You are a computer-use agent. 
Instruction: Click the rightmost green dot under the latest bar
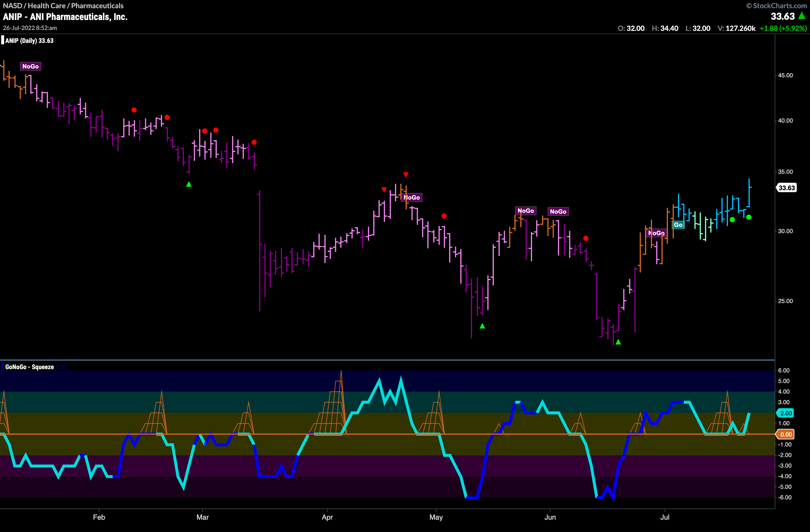[x=749, y=217]
